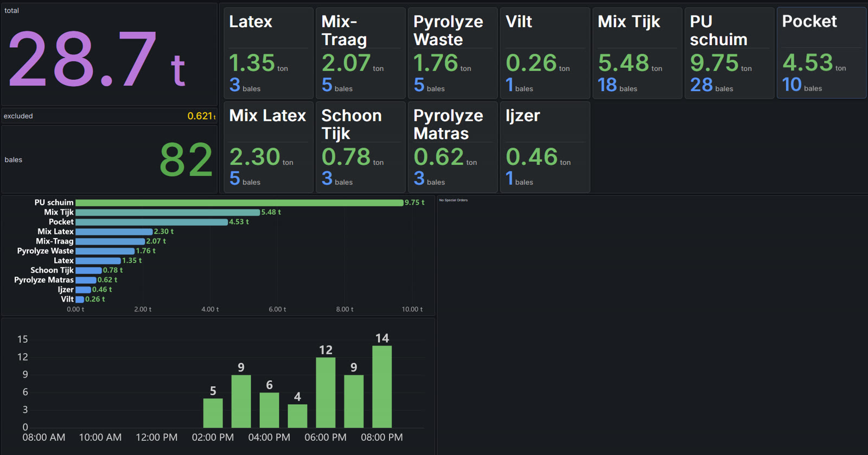Click the hourly bar with value 4
Image resolution: width=868 pixels, height=455 pixels.
tap(297, 416)
